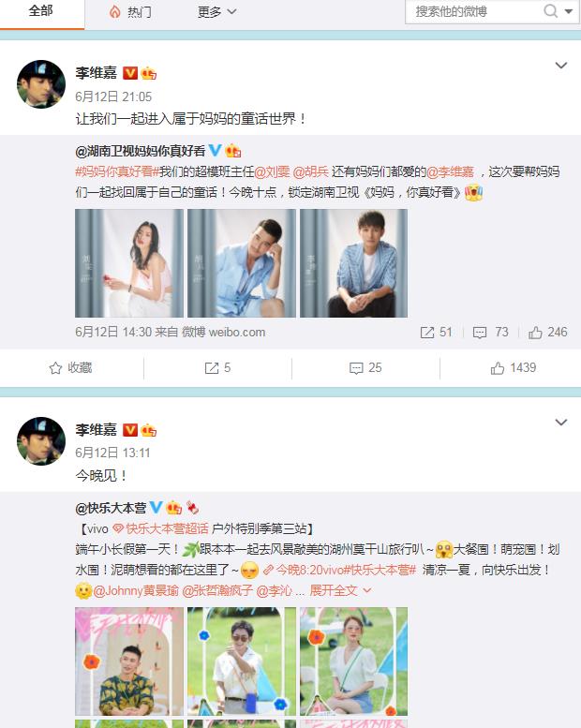Open the search options dropdown arrow

pos(569,11)
